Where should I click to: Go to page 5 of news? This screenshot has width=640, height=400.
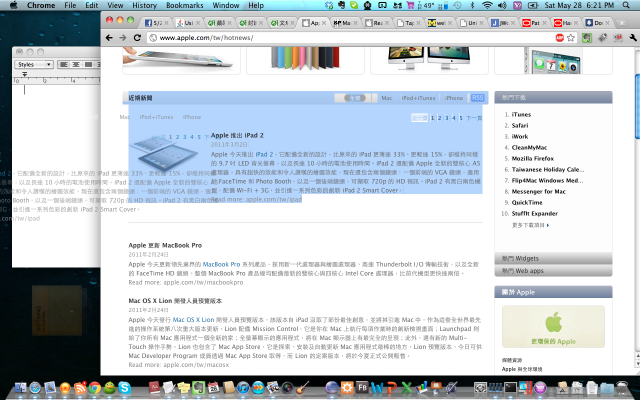[x=461, y=118]
